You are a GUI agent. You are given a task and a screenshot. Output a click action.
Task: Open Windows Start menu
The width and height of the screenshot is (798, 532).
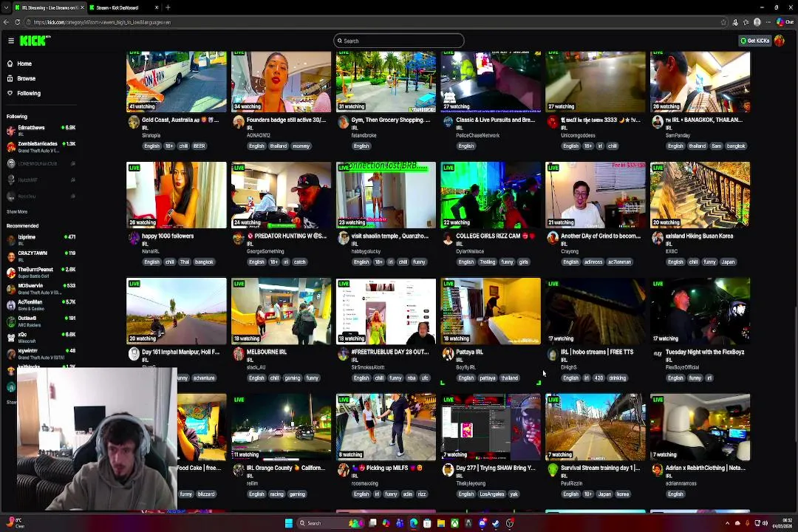click(289, 523)
